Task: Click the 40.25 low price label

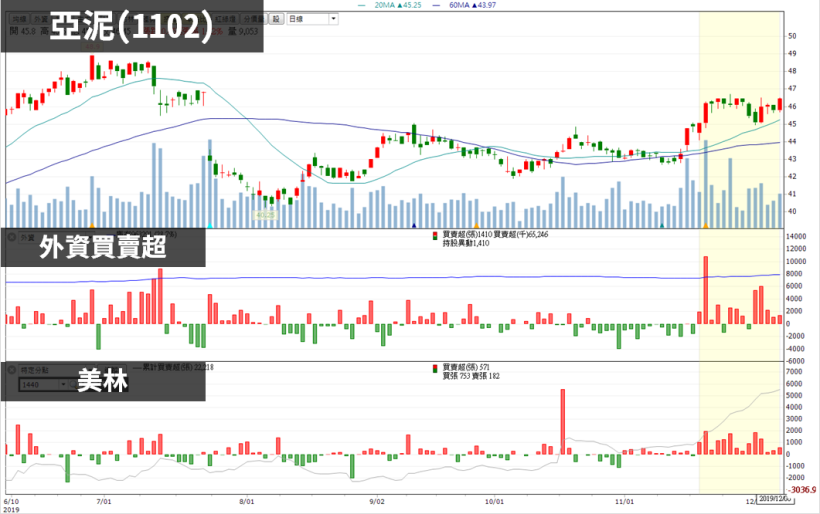Action: click(x=265, y=214)
